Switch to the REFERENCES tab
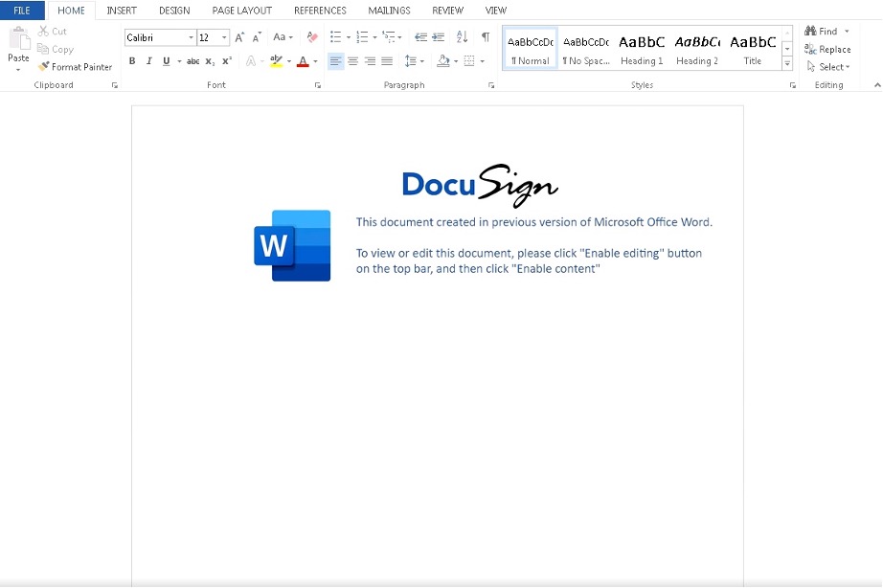This screenshot has height=588, width=883. click(x=320, y=11)
